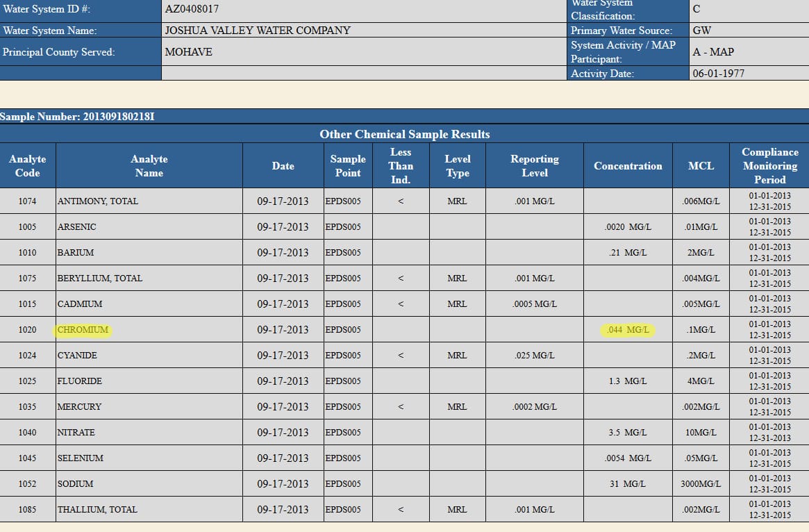
Task: Select the Other Chemical Sample Results title
Action: coord(404,134)
